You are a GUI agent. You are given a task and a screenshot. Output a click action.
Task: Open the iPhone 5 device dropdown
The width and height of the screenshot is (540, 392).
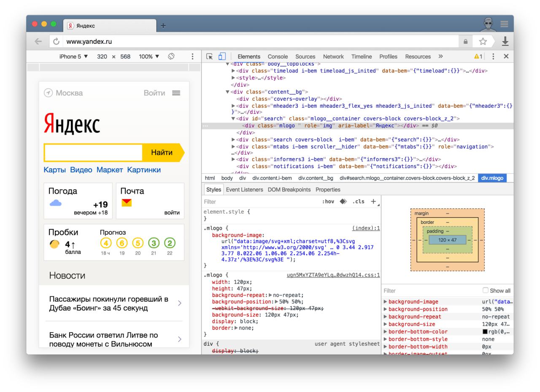74,56
